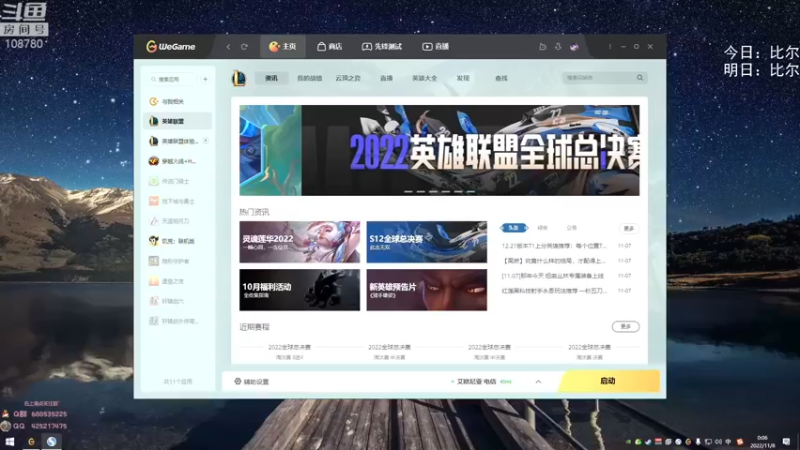Select the first banner carousel indicator
Image resolution: width=800 pixels, height=450 pixels.
coord(408,192)
